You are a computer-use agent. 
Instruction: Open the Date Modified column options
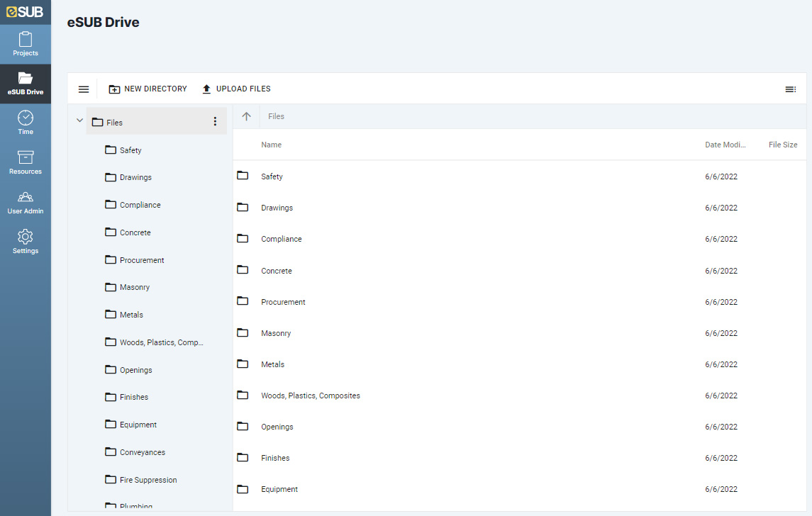click(x=725, y=145)
